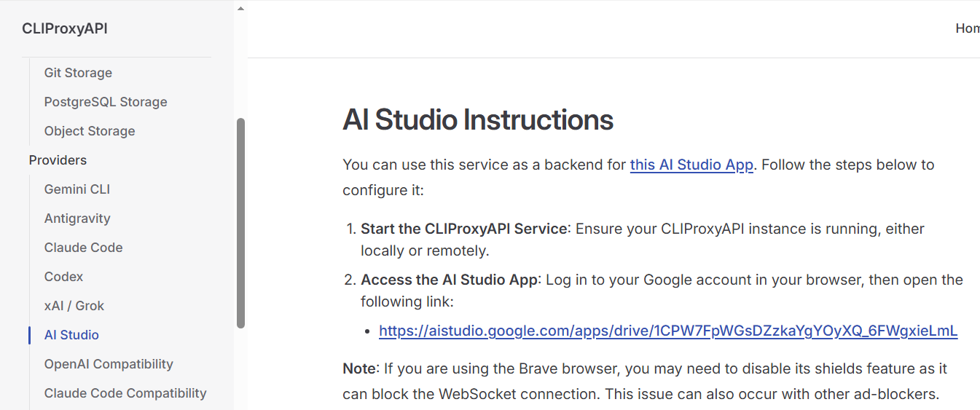
Task: Click the Start the CLIProxyAPI Service step
Action: 463,229
